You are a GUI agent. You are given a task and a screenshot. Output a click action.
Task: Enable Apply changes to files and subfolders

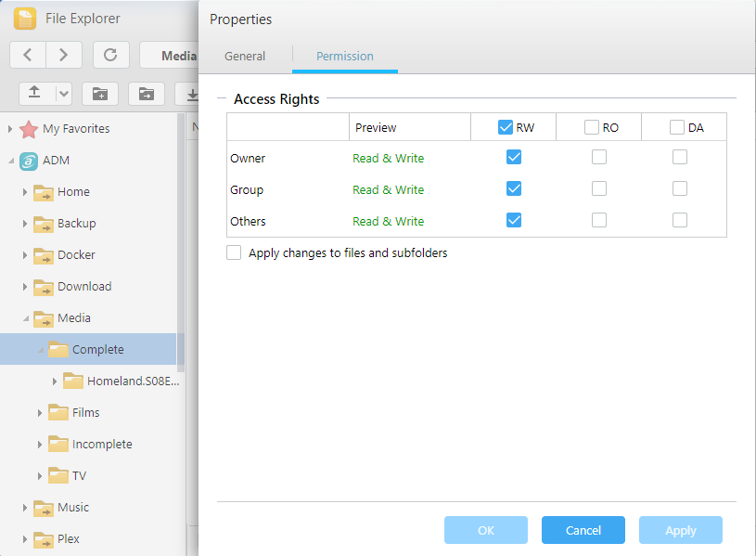[x=234, y=252]
